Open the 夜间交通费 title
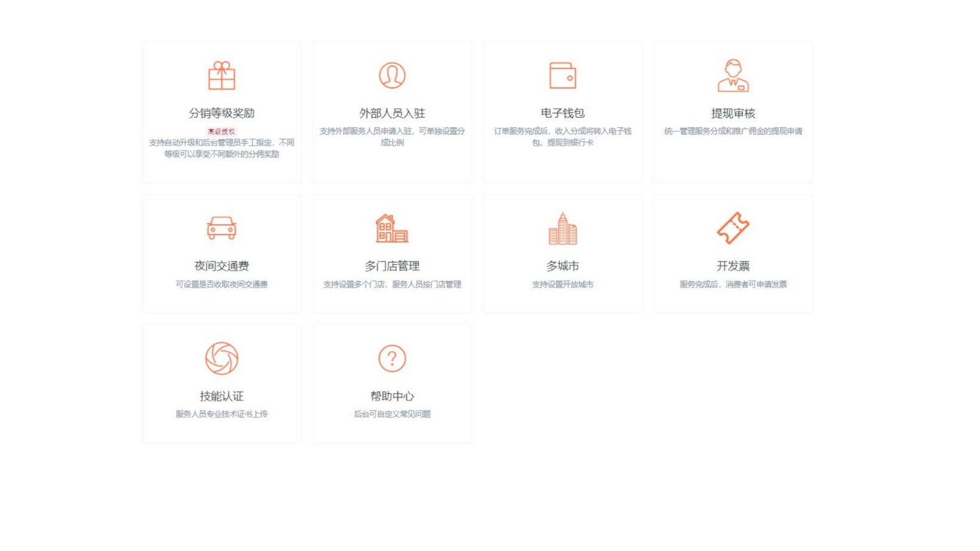 point(221,266)
